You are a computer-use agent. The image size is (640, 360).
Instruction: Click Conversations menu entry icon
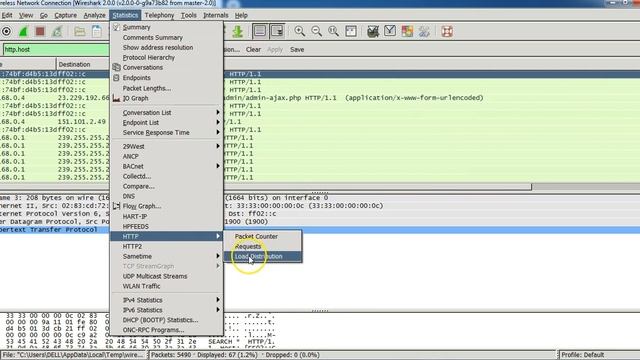pyautogui.click(x=116, y=67)
